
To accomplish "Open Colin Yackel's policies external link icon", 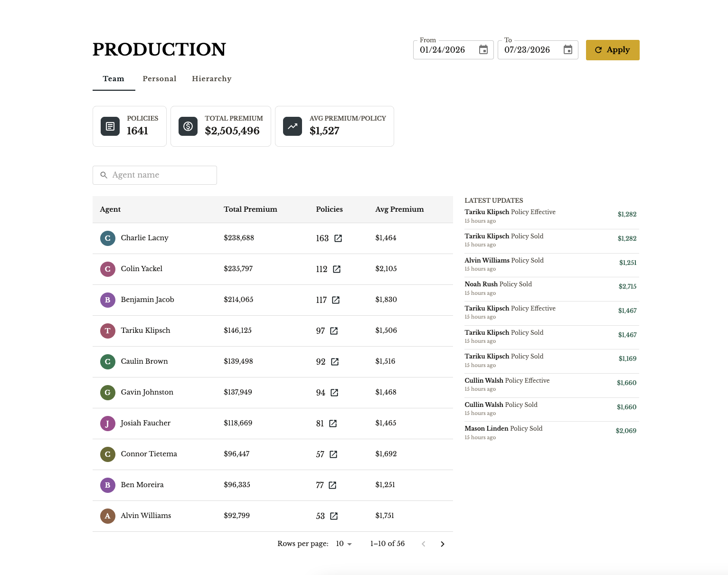I will 337,269.
